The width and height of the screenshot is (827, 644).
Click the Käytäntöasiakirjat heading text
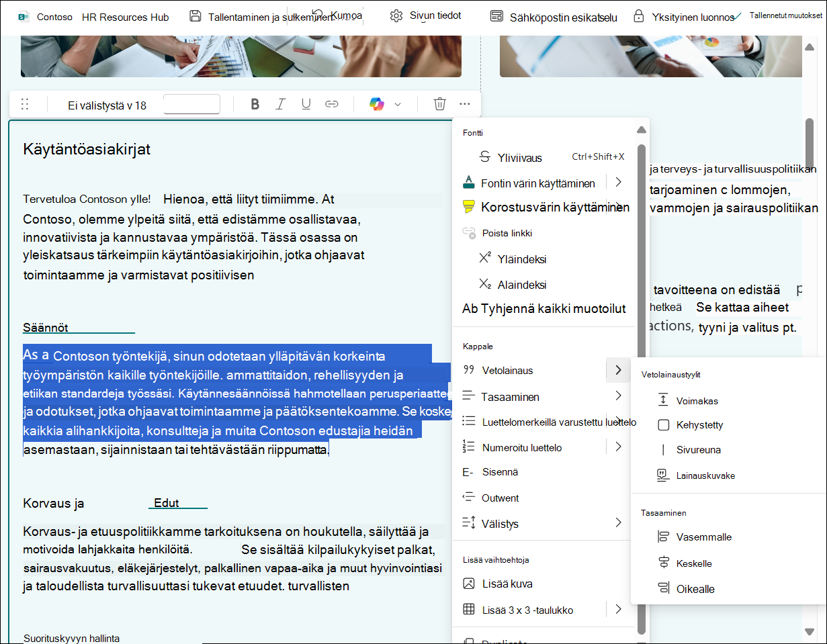87,149
